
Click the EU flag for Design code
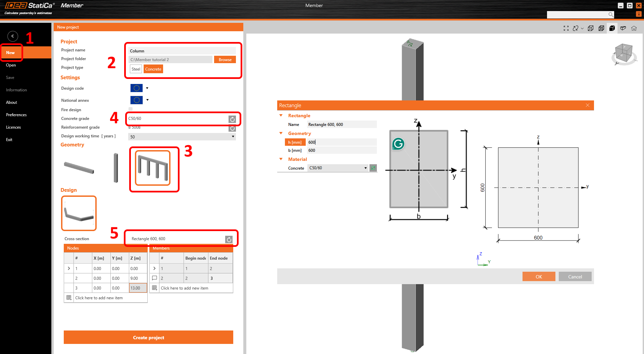[x=137, y=88]
